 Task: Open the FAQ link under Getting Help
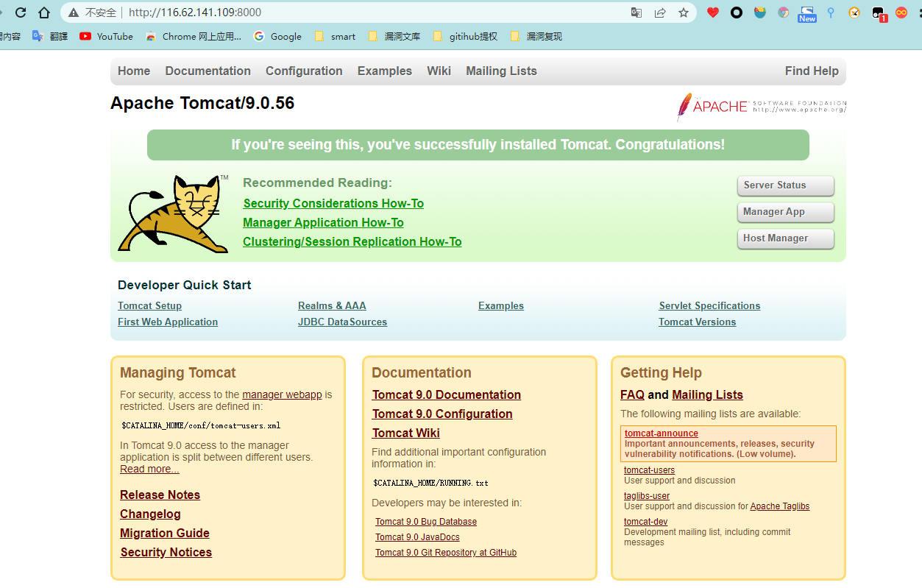(x=632, y=394)
